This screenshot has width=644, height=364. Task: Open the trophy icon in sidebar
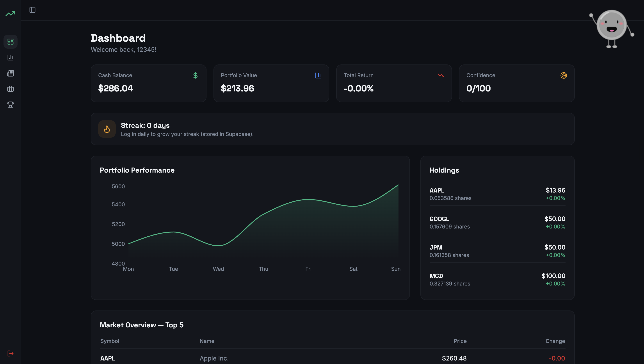tap(11, 105)
